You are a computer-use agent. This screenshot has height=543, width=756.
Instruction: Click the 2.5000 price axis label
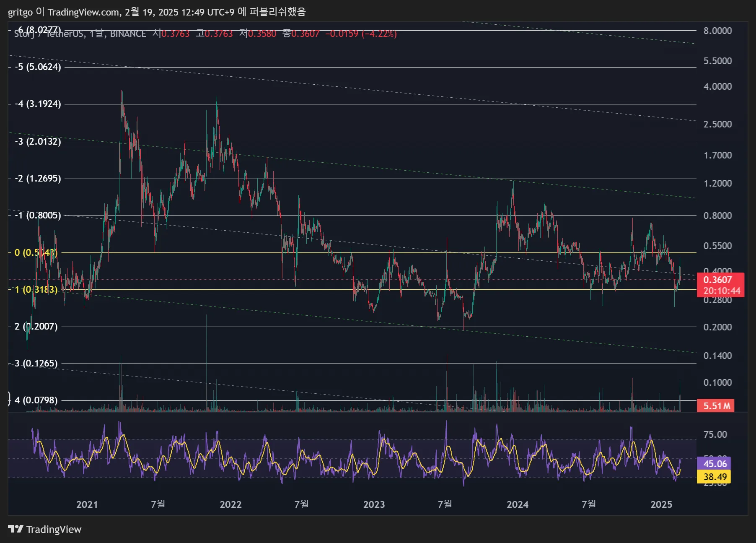point(717,124)
